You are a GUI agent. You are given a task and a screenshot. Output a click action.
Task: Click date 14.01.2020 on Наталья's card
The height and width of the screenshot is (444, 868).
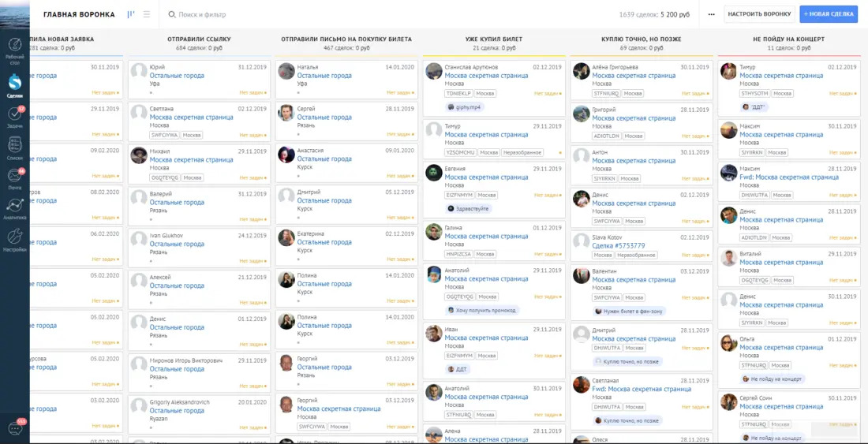point(399,67)
